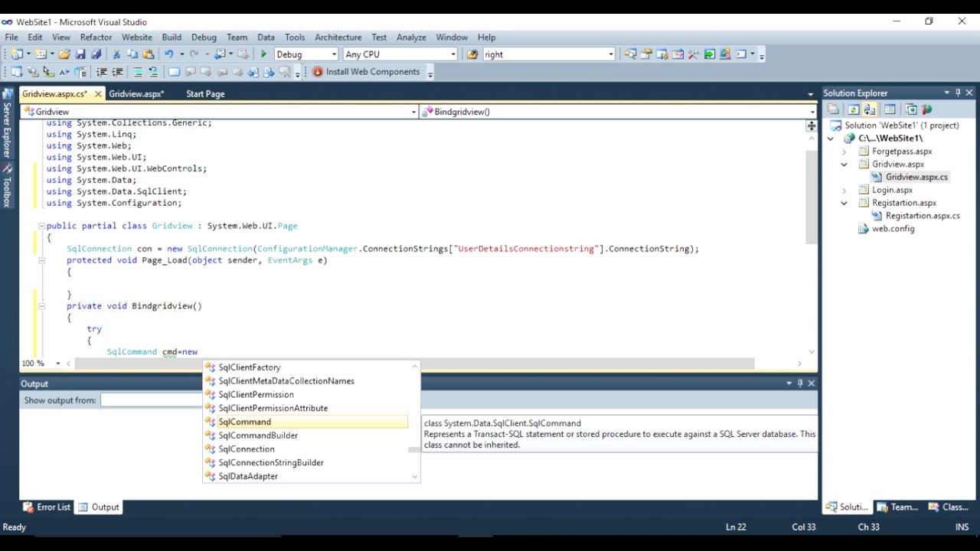Save the current file with Save icon
Viewport: 980px width, 551px height.
click(80, 54)
